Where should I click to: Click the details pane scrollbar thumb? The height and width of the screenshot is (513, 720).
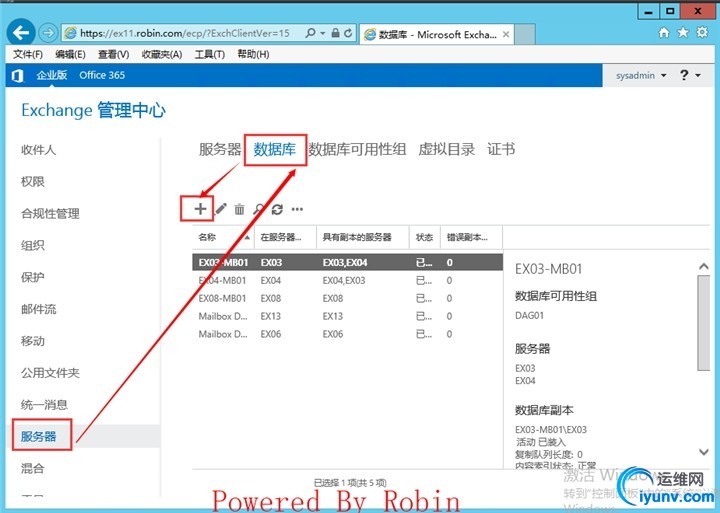click(x=703, y=323)
